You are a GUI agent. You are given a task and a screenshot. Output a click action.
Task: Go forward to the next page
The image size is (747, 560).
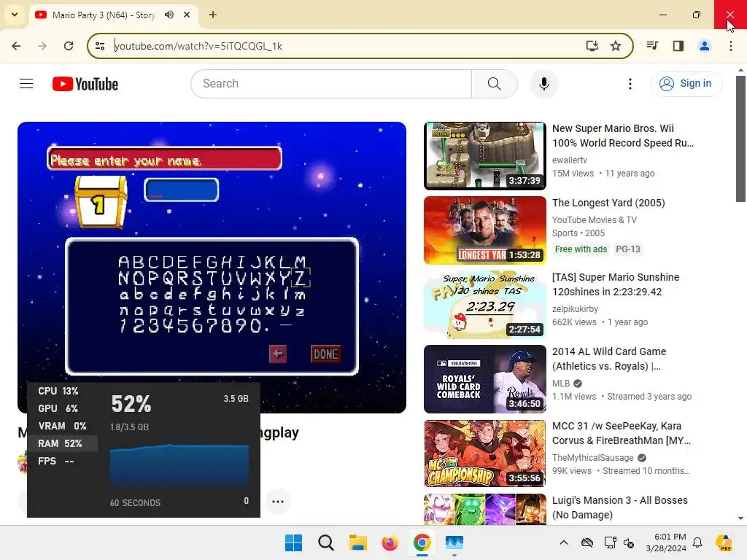[x=42, y=46]
